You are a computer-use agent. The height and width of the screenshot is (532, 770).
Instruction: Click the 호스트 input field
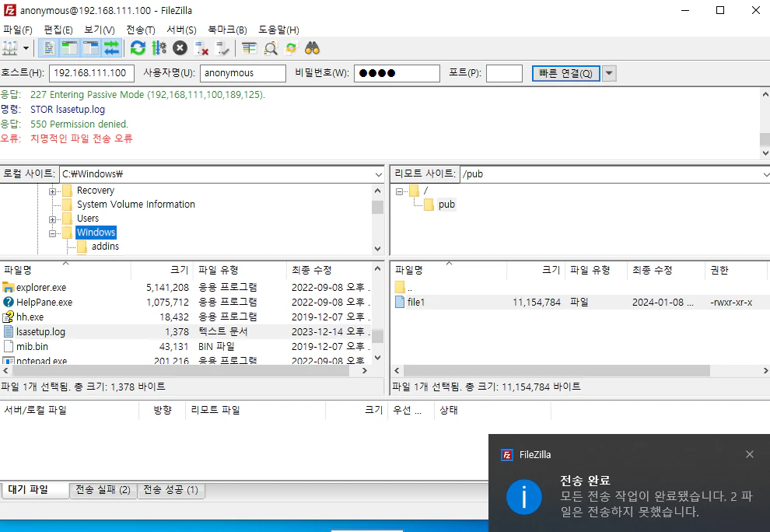click(x=91, y=73)
